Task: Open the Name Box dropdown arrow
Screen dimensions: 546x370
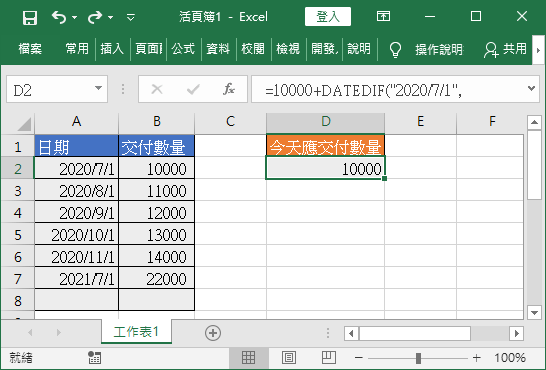Action: (99, 88)
